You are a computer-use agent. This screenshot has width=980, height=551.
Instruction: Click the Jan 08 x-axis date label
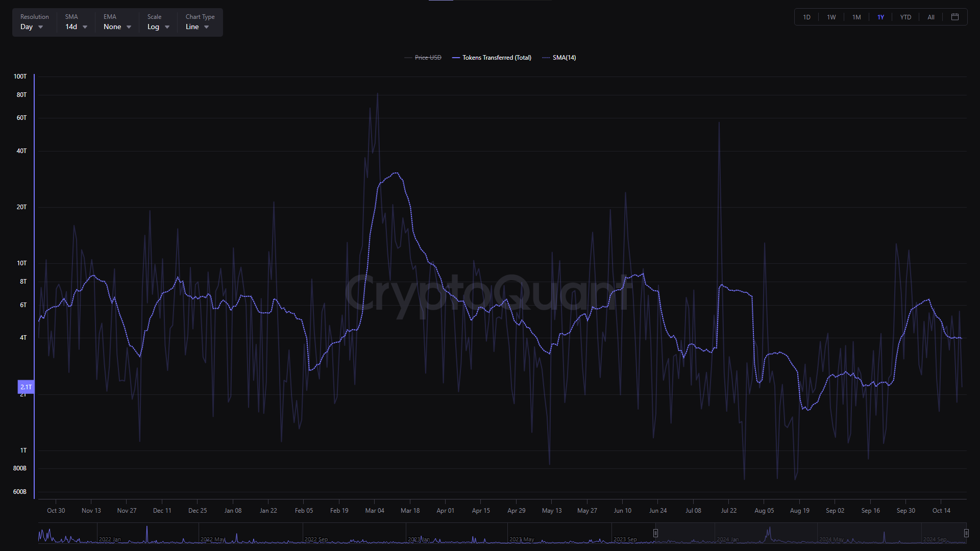(233, 511)
